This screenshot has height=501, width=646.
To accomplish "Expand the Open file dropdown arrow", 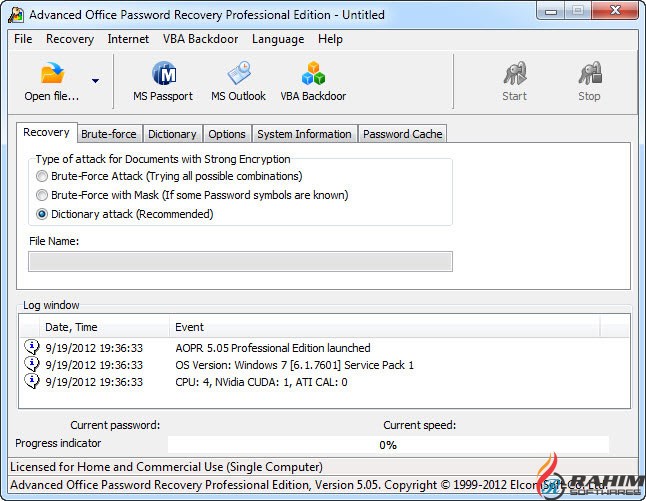I will pyautogui.click(x=96, y=81).
